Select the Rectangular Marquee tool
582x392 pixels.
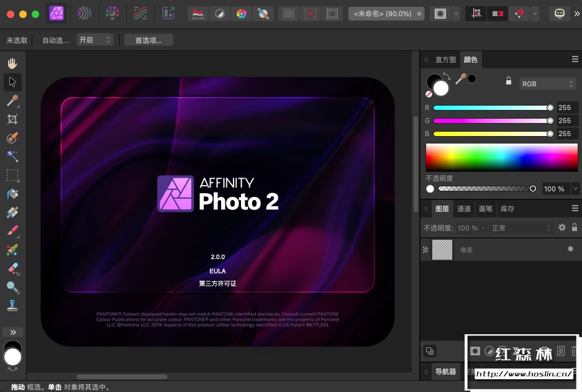coord(12,175)
